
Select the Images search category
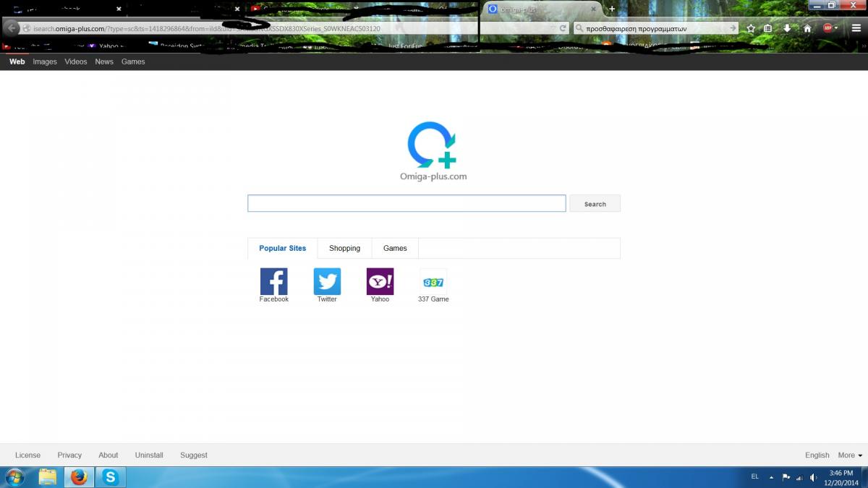point(45,61)
